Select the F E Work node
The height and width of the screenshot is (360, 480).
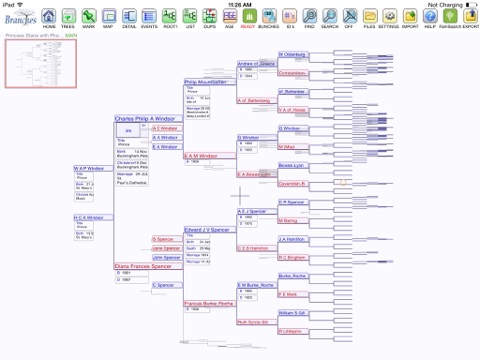click(293, 294)
